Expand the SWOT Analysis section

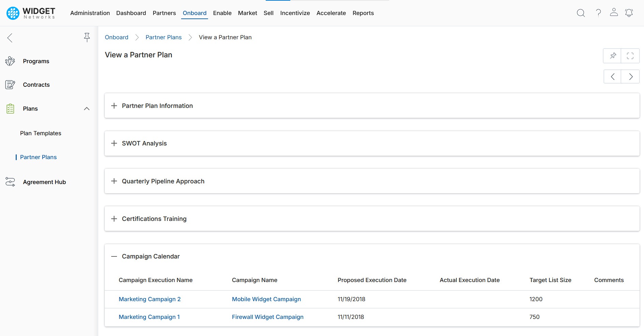point(114,143)
